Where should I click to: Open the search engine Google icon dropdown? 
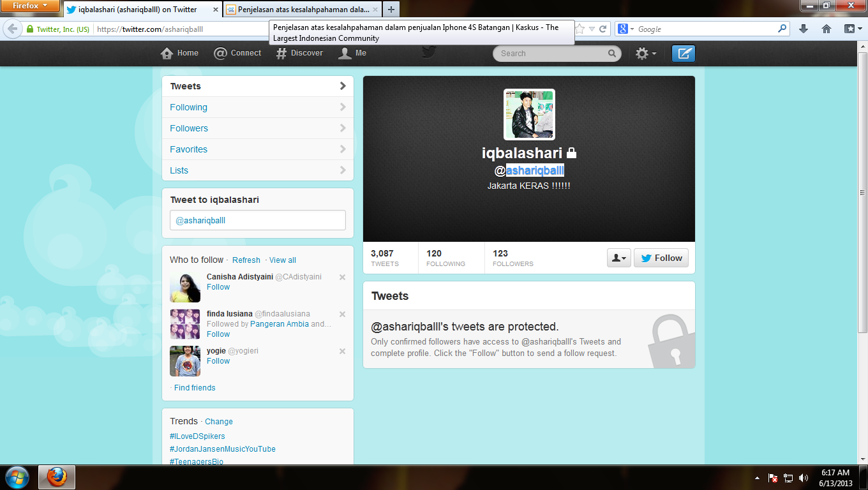click(625, 29)
